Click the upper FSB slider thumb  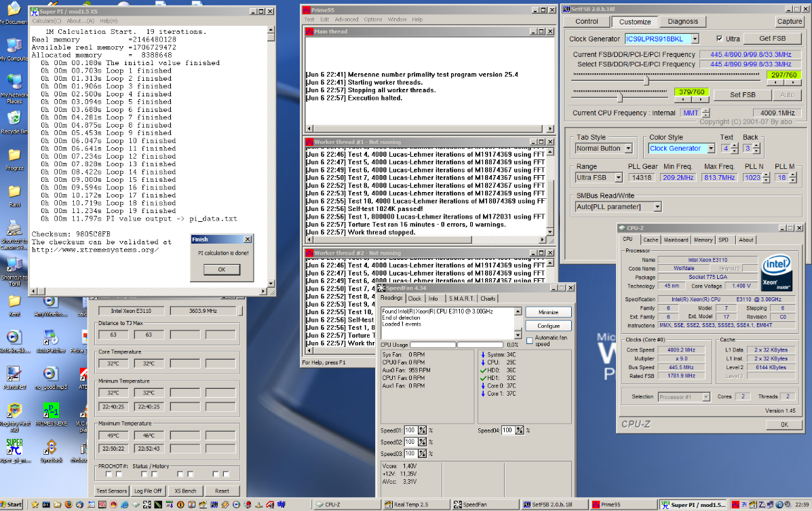click(646, 81)
